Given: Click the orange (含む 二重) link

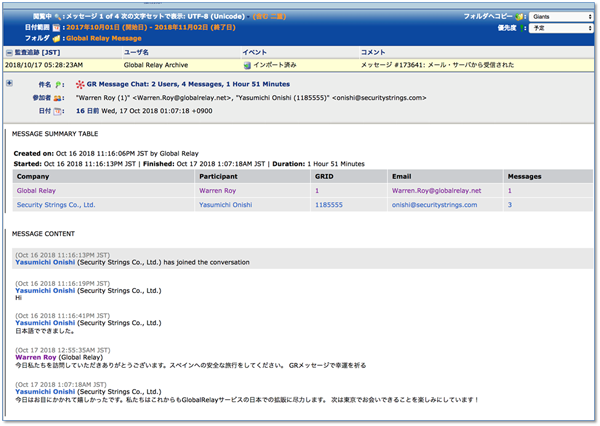Looking at the screenshot, I should point(269,16).
